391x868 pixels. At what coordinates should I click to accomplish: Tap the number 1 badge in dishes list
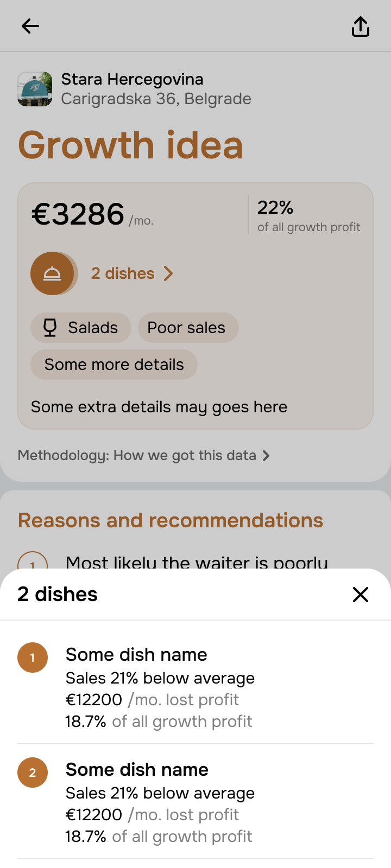pos(33,658)
